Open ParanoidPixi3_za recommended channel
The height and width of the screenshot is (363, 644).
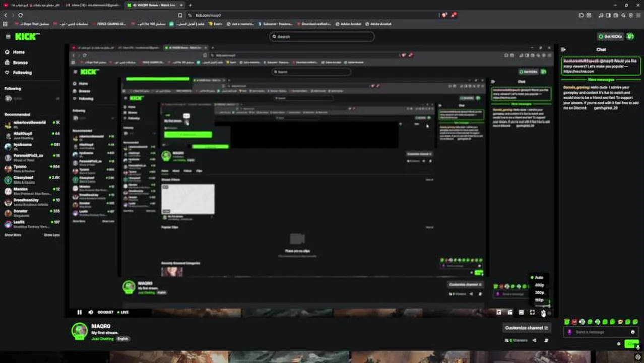[31, 157]
